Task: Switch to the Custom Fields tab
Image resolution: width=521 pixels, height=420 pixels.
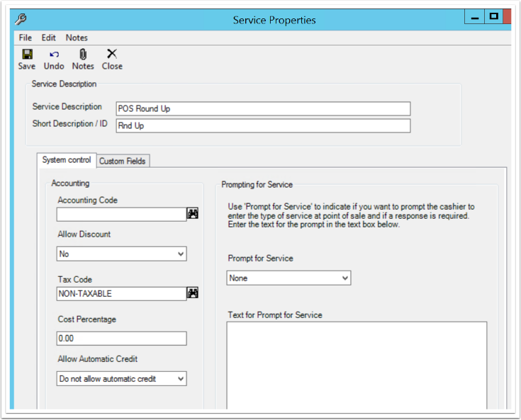Action: (x=123, y=161)
